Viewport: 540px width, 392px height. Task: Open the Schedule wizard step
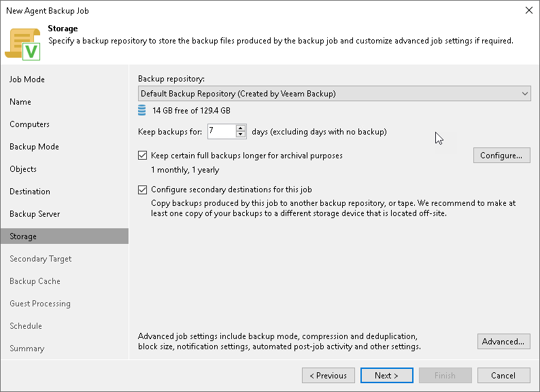tap(25, 326)
